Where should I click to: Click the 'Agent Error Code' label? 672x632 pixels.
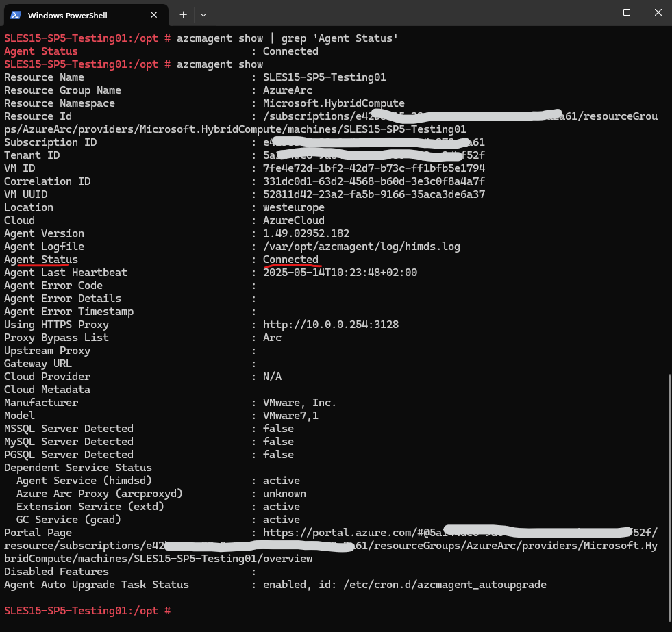coord(53,286)
